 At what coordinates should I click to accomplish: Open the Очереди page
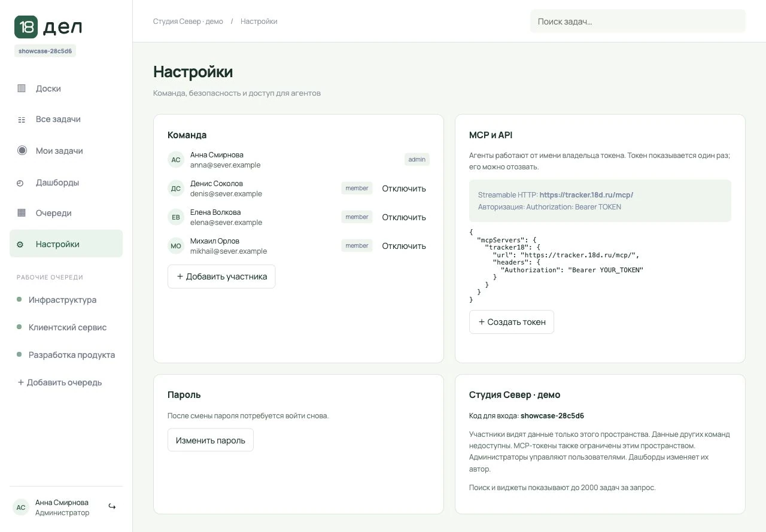click(x=66, y=213)
